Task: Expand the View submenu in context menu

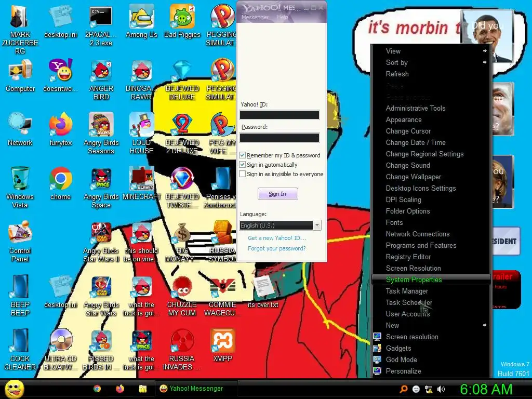Action: tap(431, 51)
